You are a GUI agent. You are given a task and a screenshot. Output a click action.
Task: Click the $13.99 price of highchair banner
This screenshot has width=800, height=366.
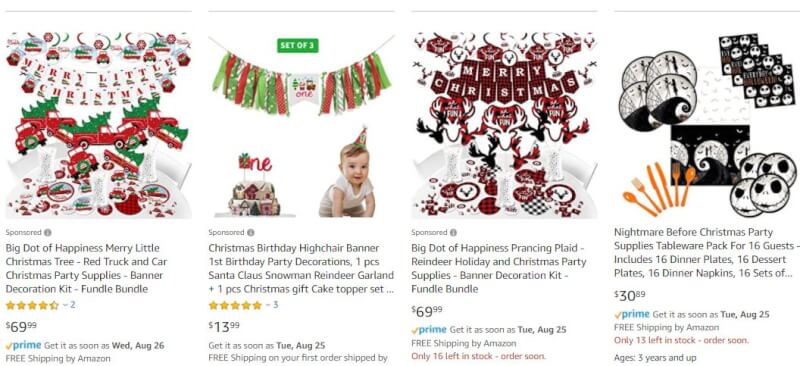coord(224,327)
